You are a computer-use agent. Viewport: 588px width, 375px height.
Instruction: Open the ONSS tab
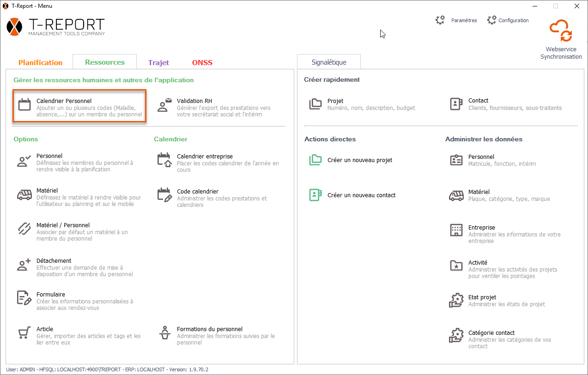[202, 62]
